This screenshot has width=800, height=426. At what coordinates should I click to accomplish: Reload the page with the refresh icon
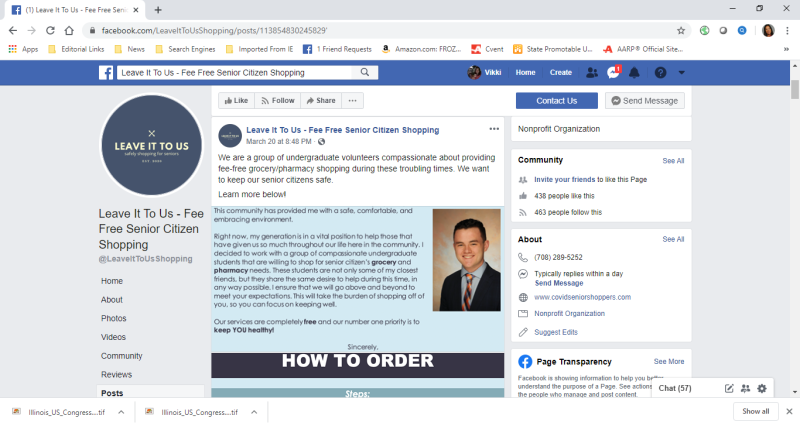click(x=50, y=31)
